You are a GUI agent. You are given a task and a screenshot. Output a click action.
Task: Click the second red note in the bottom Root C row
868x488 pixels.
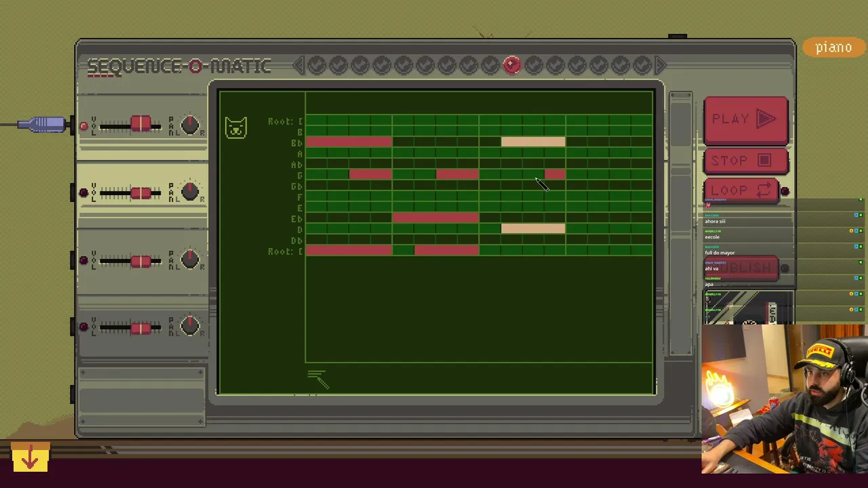click(446, 251)
